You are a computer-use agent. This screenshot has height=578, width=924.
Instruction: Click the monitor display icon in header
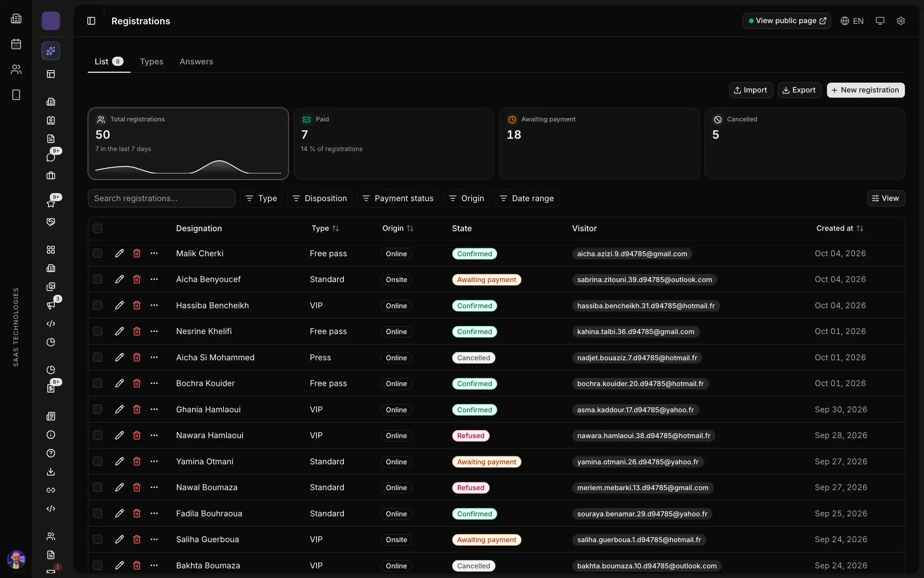[x=880, y=21]
